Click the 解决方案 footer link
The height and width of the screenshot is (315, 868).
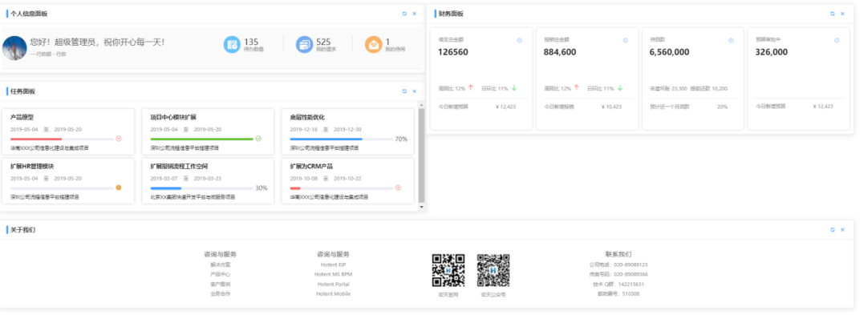pos(221,265)
